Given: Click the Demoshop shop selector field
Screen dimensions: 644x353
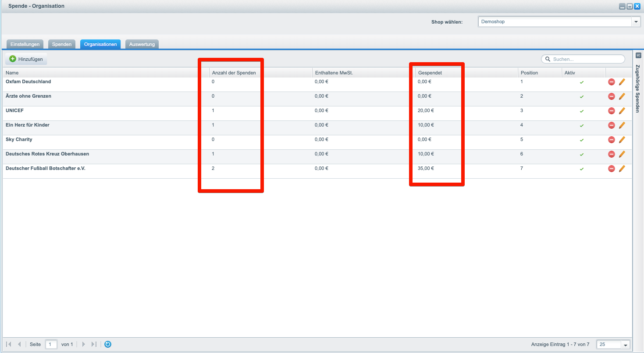Looking at the screenshot, I should [555, 22].
